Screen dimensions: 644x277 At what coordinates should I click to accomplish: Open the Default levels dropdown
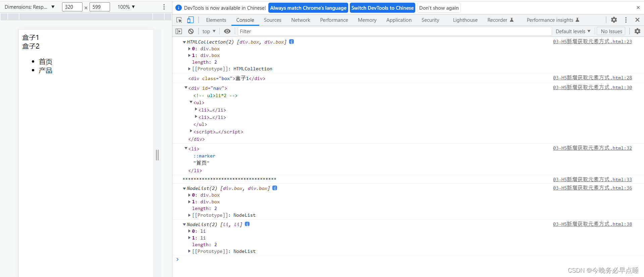click(x=573, y=31)
